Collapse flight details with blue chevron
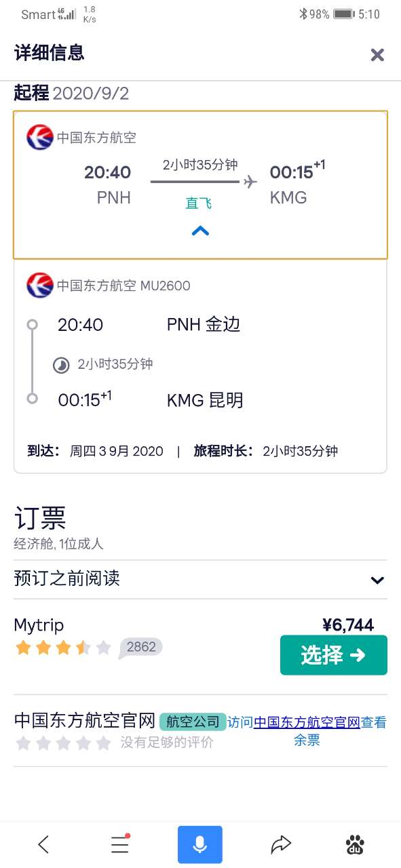The image size is (401, 868). point(200,231)
